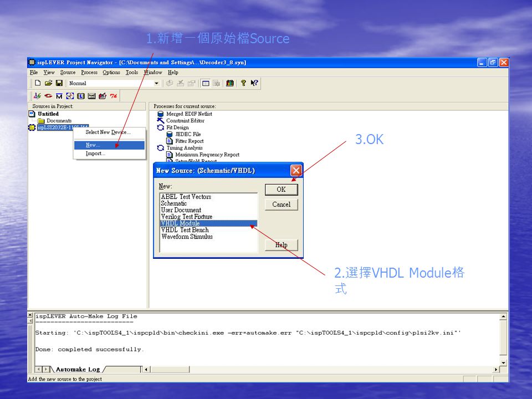Click the New project toolbar icon
The height and width of the screenshot is (399, 532).
click(38, 83)
